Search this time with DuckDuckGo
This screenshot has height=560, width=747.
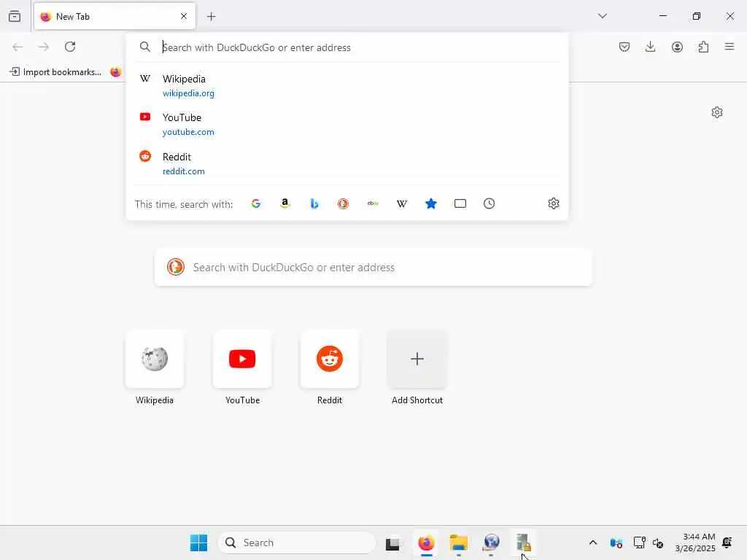point(343,204)
